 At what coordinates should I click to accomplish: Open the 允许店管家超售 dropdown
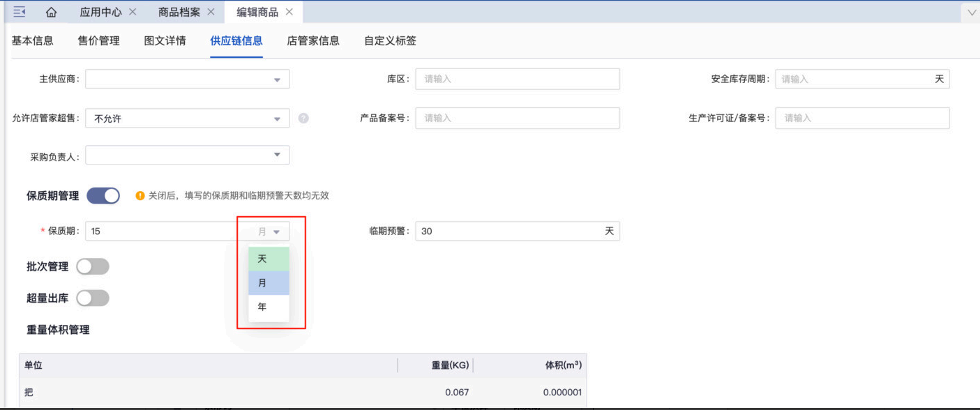pos(187,119)
